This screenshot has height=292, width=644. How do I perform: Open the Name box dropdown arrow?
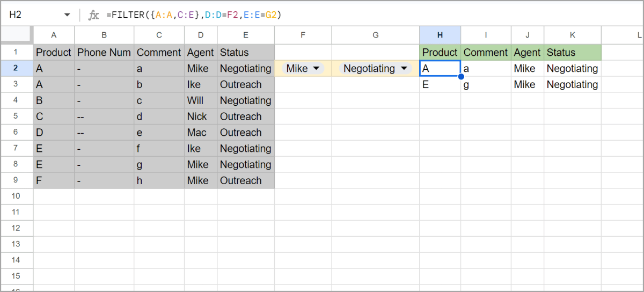click(x=67, y=15)
